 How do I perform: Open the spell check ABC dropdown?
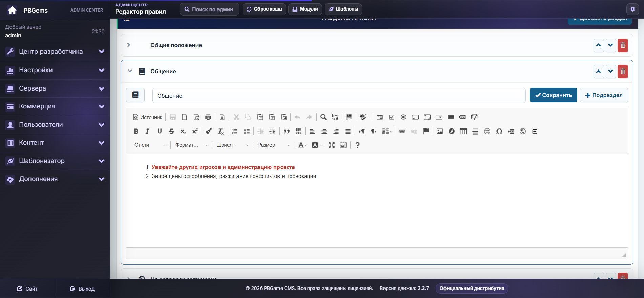tap(364, 117)
